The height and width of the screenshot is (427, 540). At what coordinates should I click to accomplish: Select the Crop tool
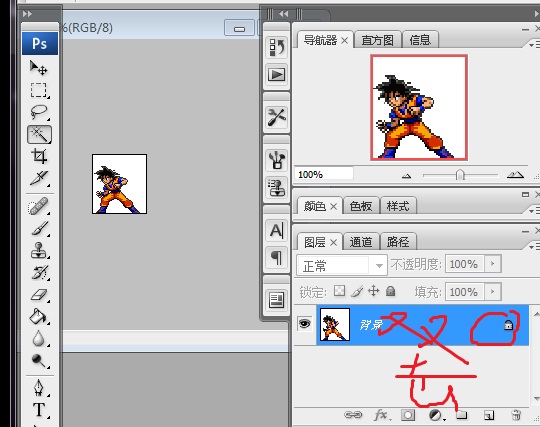39,156
